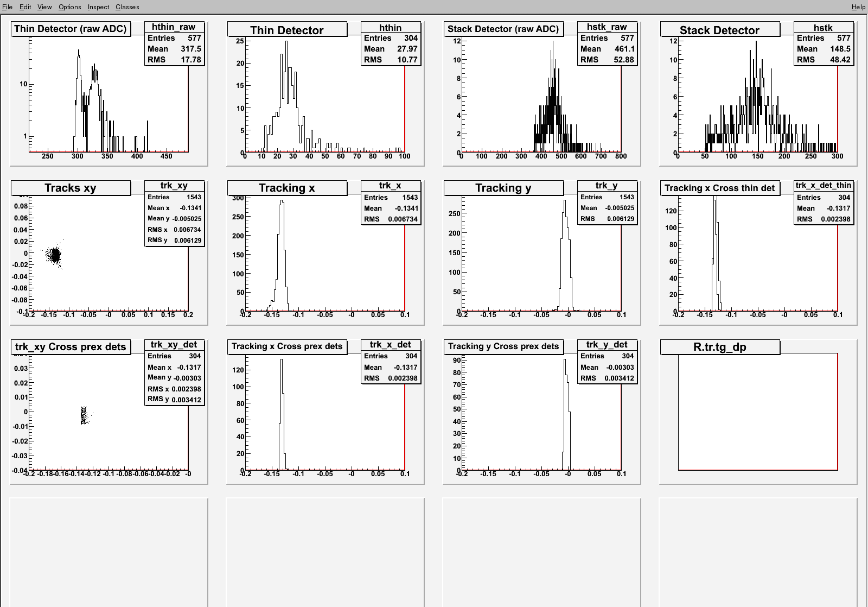
Task: Open the Inspect menu
Action: [98, 7]
